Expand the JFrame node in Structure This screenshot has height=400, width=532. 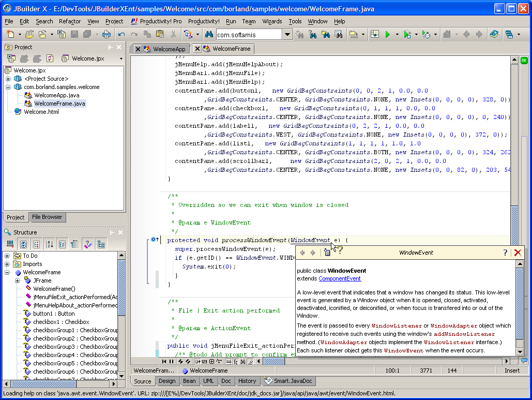pos(17,280)
